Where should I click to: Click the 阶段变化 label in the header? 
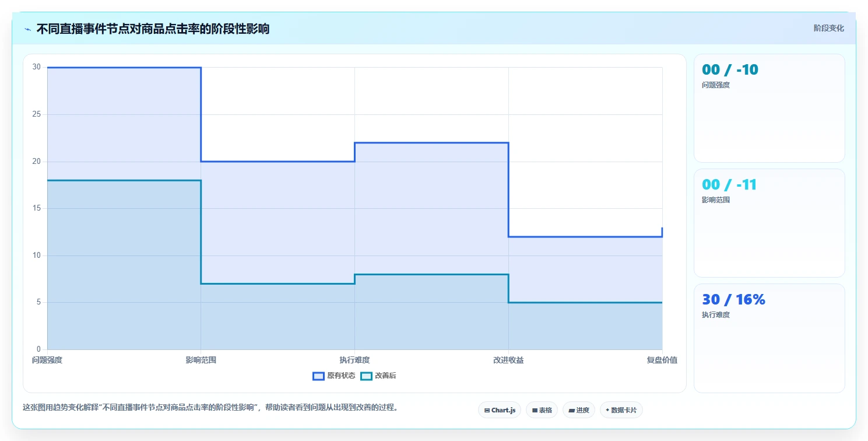(828, 28)
